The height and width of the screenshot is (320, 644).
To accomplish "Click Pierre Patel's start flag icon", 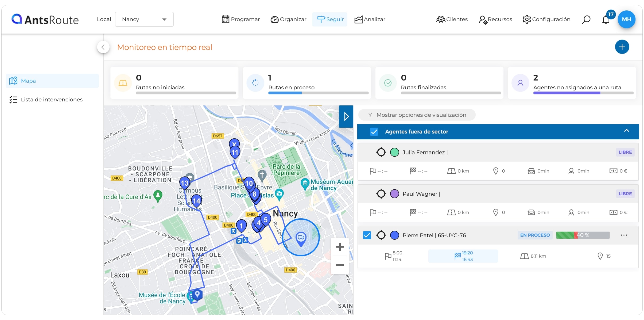I will [388, 256].
